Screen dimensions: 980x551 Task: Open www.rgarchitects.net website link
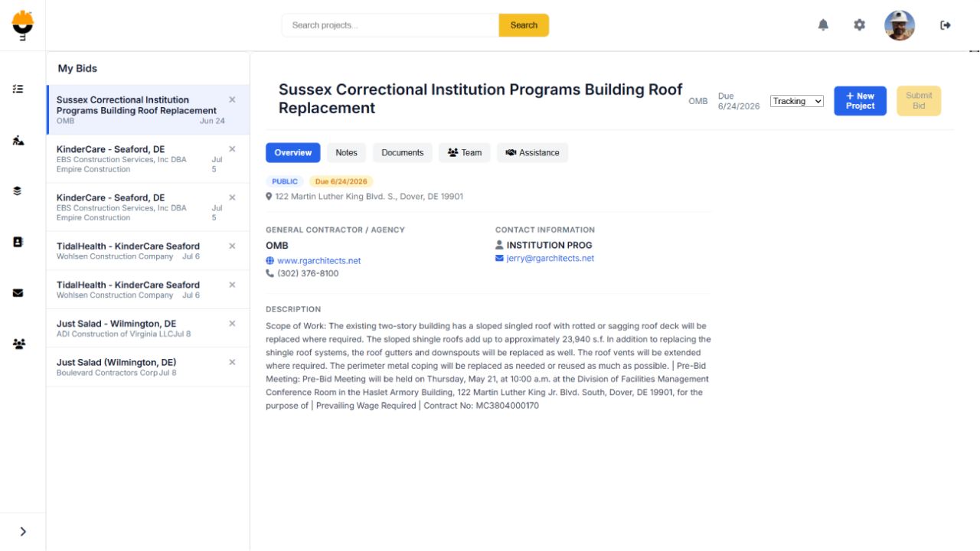coord(318,260)
